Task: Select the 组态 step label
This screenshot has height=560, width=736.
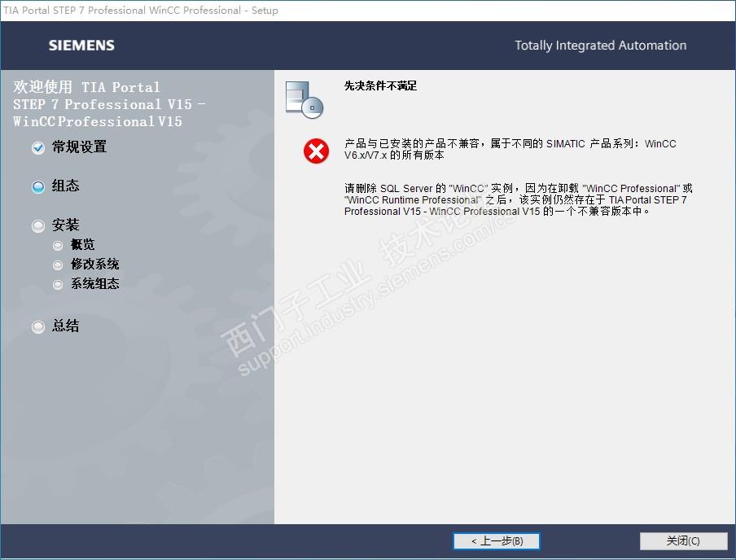Action: click(x=65, y=186)
